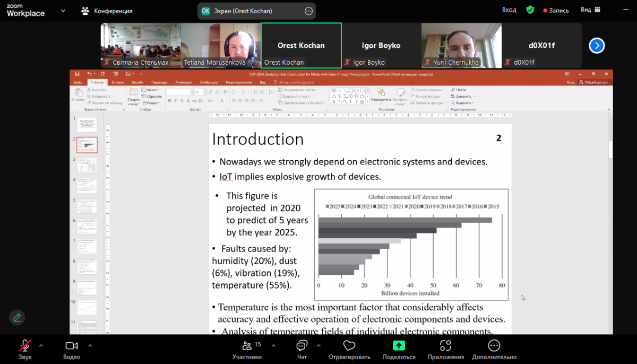
Task: Click the Вход sign-in link
Action: click(509, 10)
